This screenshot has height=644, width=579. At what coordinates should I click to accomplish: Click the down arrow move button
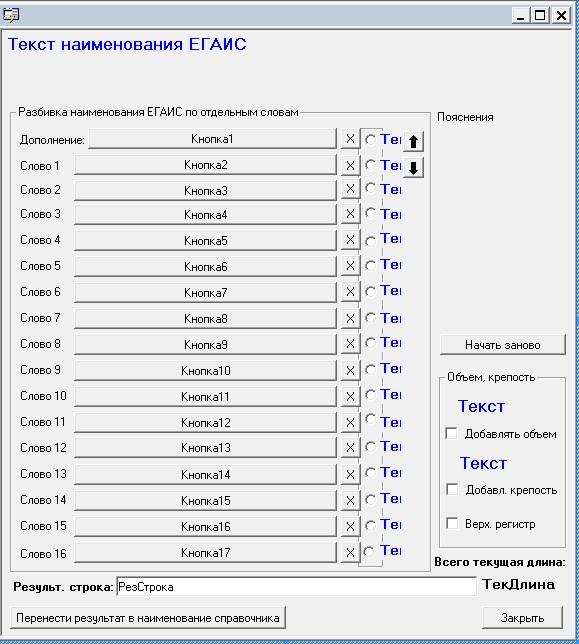coord(413,168)
